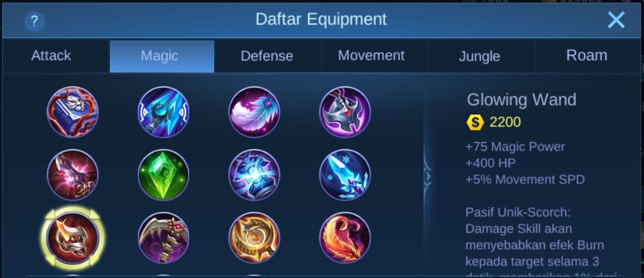The height and width of the screenshot is (278, 644).
Task: Pick the crimson lightning blade item icon
Action: tap(73, 174)
